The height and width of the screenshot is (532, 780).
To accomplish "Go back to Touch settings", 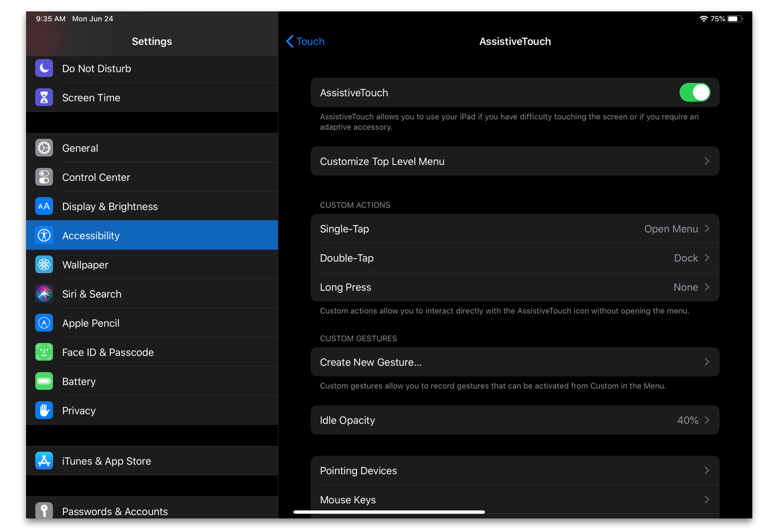I will pos(305,42).
